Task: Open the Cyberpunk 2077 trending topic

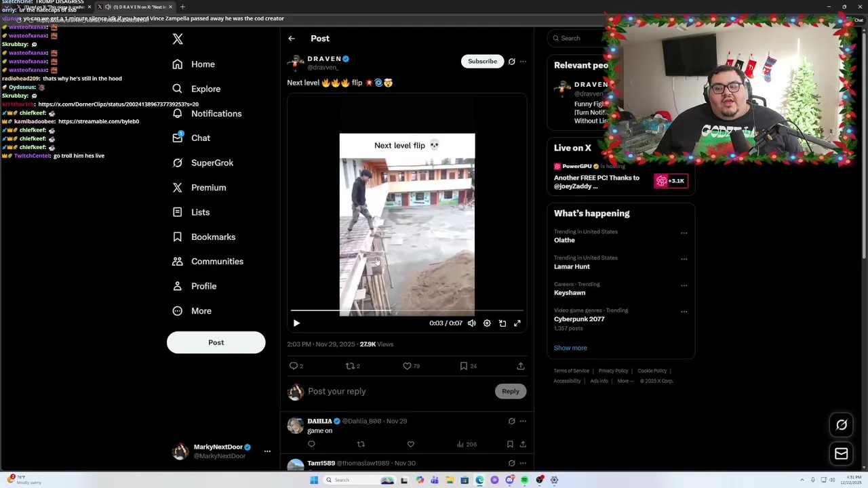Action: 579,319
